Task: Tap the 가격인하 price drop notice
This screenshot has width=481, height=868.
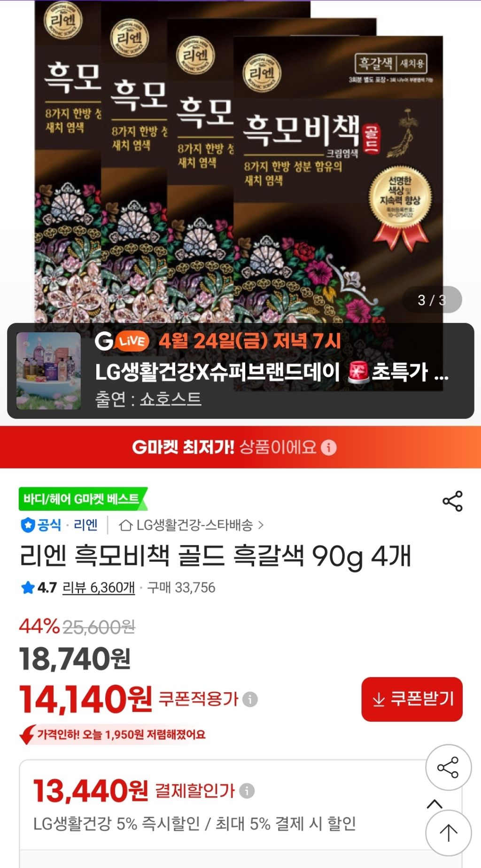Action: coord(112,735)
